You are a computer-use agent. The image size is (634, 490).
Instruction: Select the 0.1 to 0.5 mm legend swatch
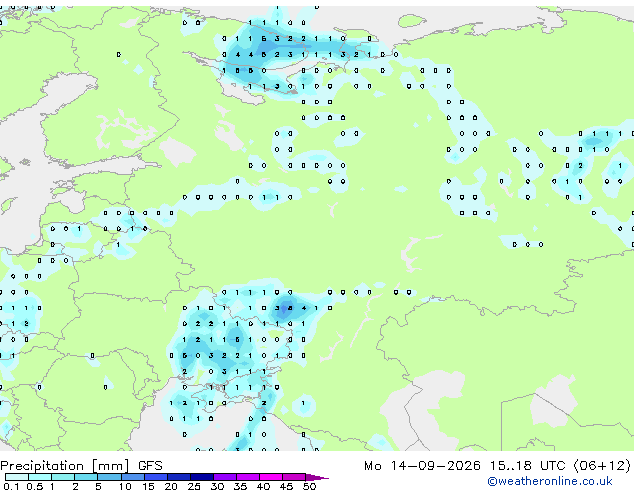click(x=17, y=477)
